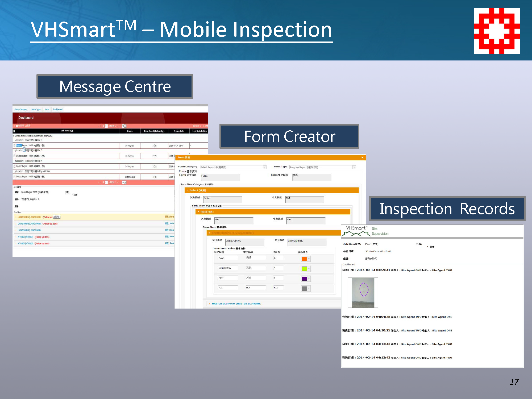Image resolution: width=532 pixels, height=399 pixels.
Task: Sort by the Create Date column header
Action: [x=179, y=131]
